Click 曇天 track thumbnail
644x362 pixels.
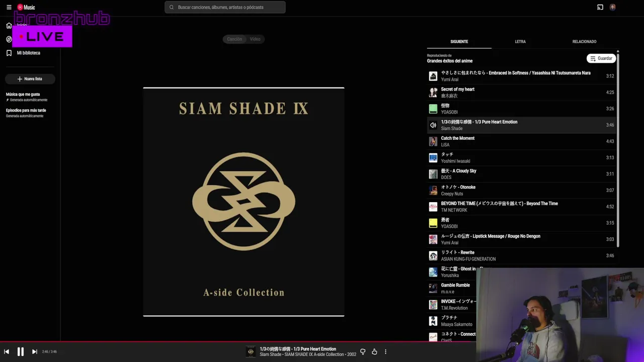(433, 174)
